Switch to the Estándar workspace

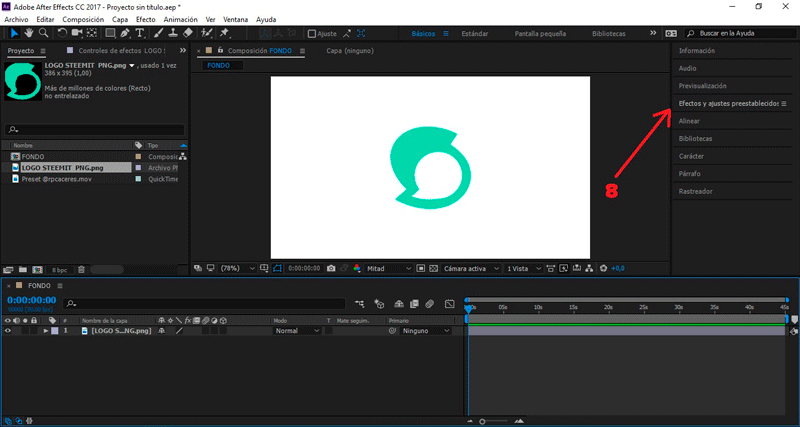474,33
